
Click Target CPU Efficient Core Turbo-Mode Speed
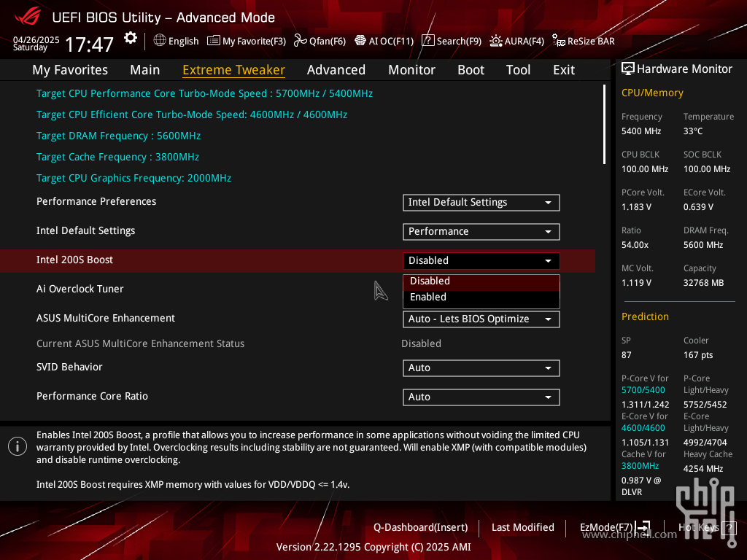(x=192, y=114)
